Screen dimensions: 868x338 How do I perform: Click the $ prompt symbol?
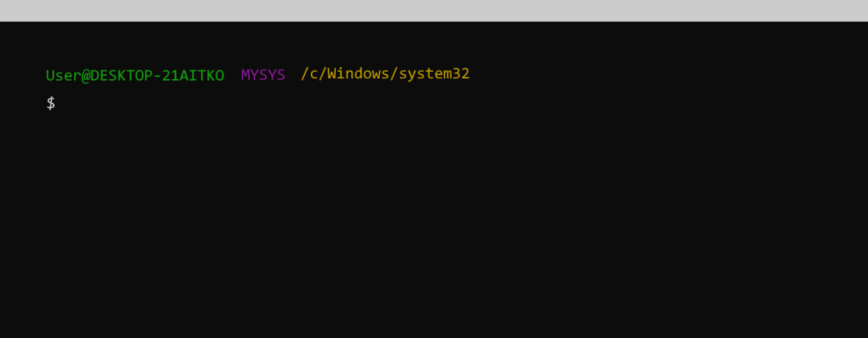pos(51,104)
